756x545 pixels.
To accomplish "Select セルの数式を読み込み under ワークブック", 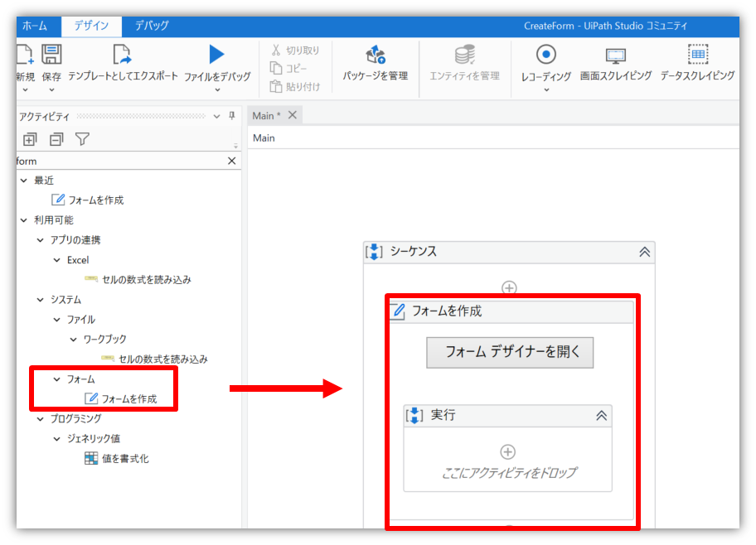I will 154,359.
